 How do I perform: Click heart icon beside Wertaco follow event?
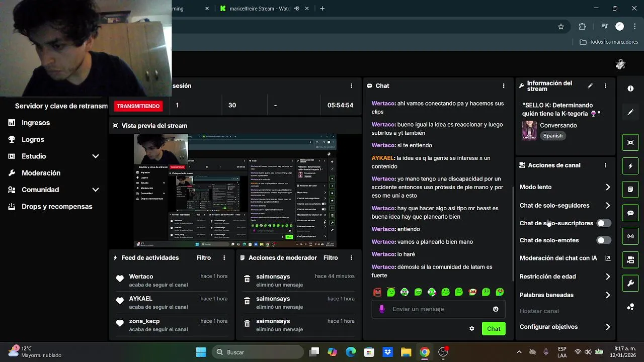click(x=120, y=279)
